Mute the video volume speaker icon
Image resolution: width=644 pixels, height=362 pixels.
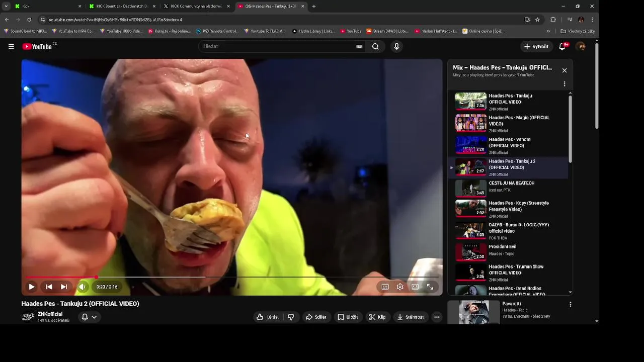click(x=82, y=287)
